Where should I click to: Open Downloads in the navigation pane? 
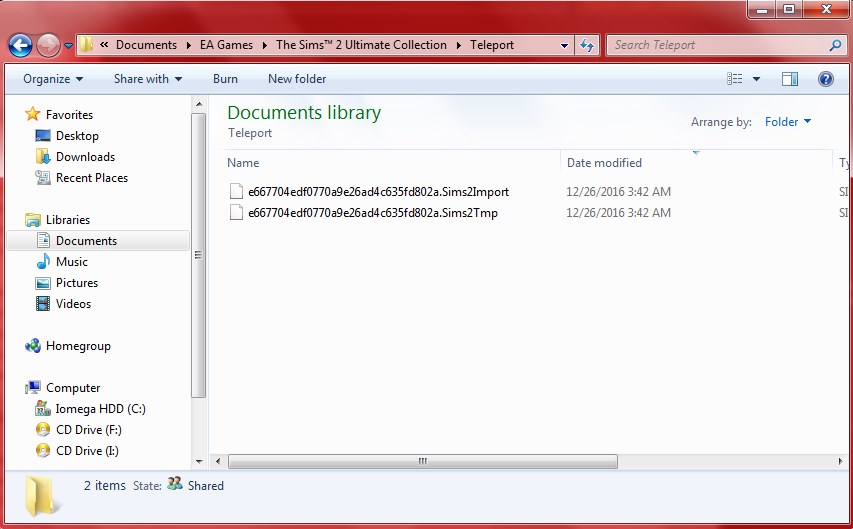(85, 157)
